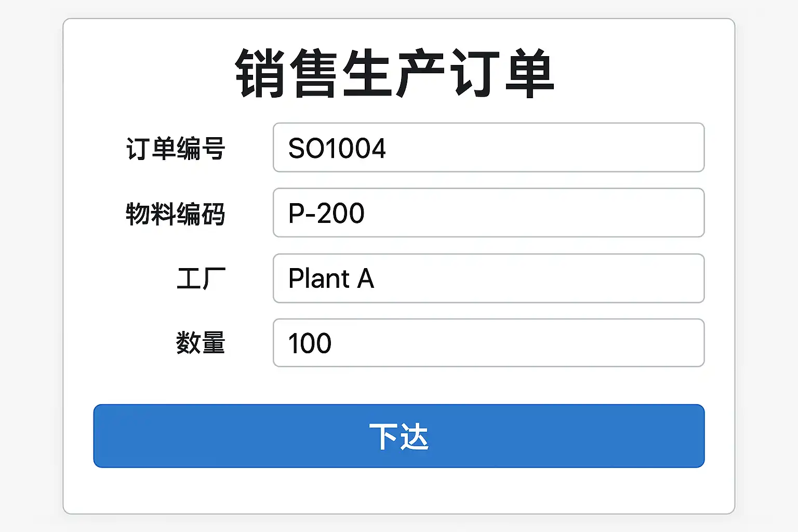The width and height of the screenshot is (798, 532).
Task: Place cursor in the material code box
Action: click(520, 212)
